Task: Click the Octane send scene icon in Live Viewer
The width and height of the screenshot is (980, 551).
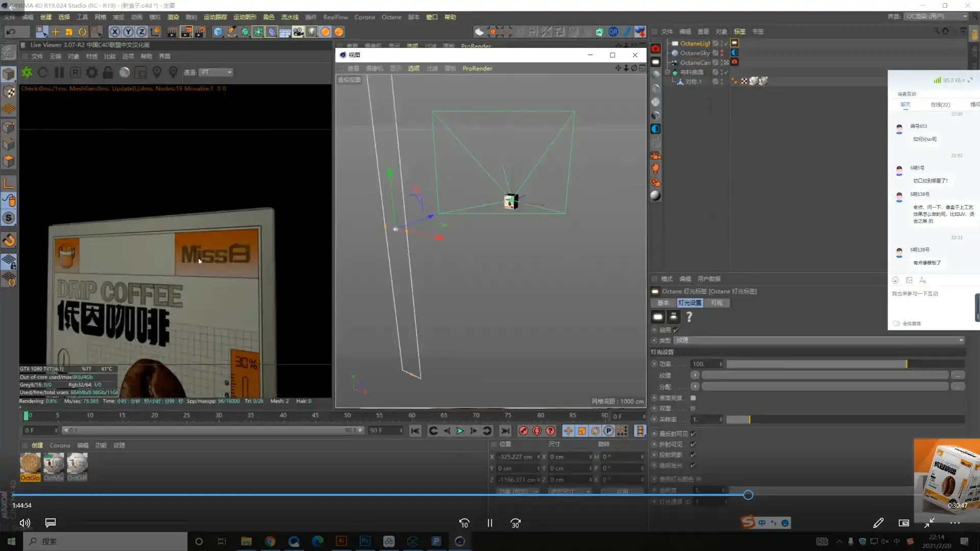Action: point(27,72)
